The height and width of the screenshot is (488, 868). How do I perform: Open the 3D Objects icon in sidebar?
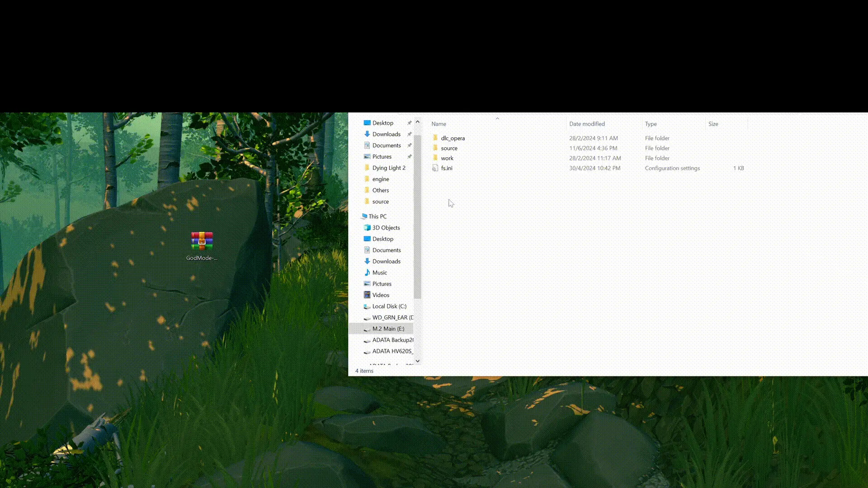tap(367, 228)
